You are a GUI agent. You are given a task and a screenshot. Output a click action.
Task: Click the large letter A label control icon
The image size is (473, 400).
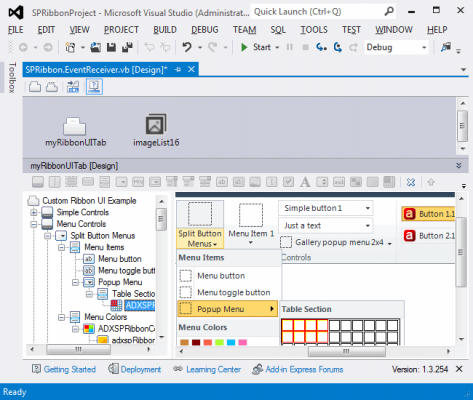[305, 182]
